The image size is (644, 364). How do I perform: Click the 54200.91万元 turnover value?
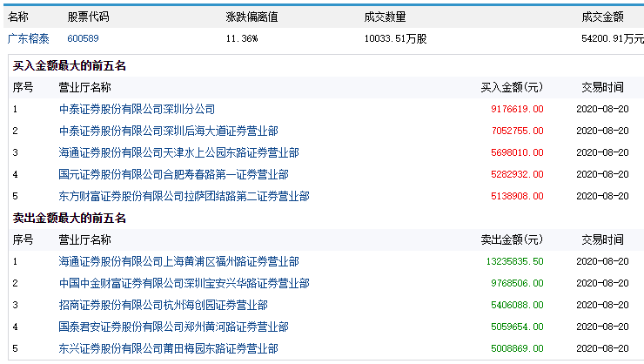coord(613,38)
